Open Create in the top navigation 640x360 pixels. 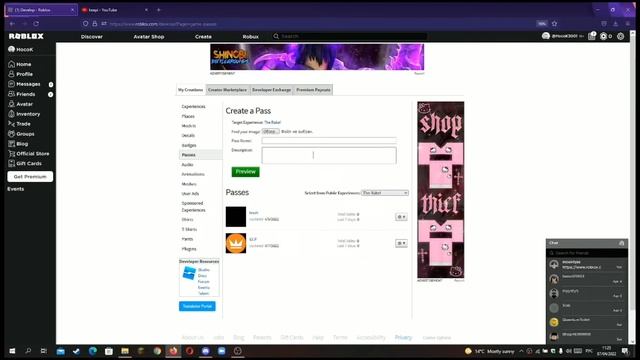203,37
